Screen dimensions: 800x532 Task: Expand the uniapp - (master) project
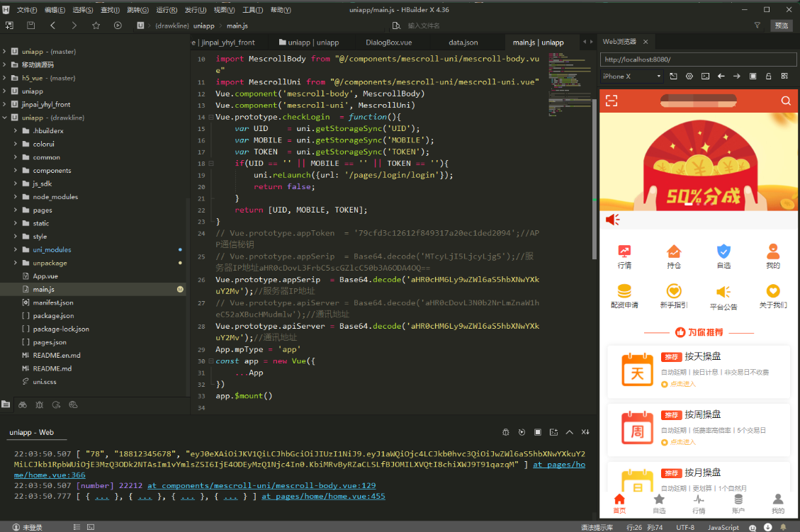[4, 52]
